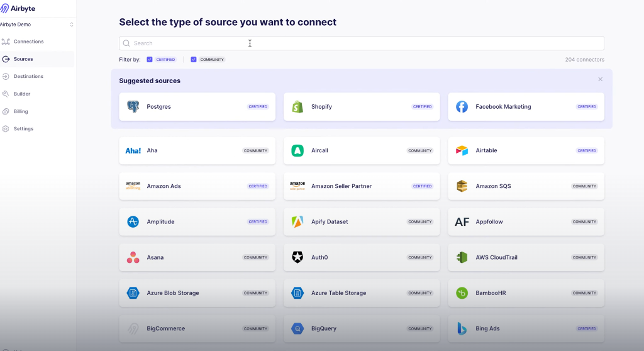Select the Postgres suggested source card
Screen dimensions: 644x351
pos(197,106)
